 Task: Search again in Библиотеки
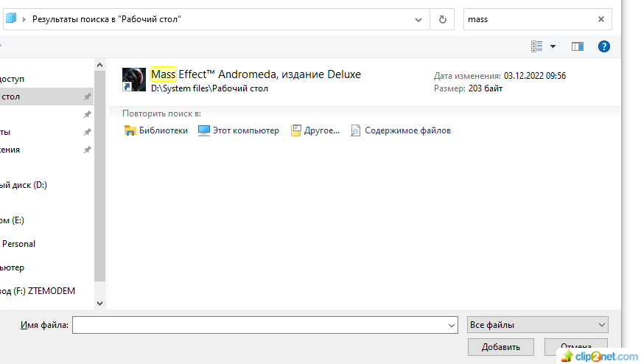coord(156,130)
